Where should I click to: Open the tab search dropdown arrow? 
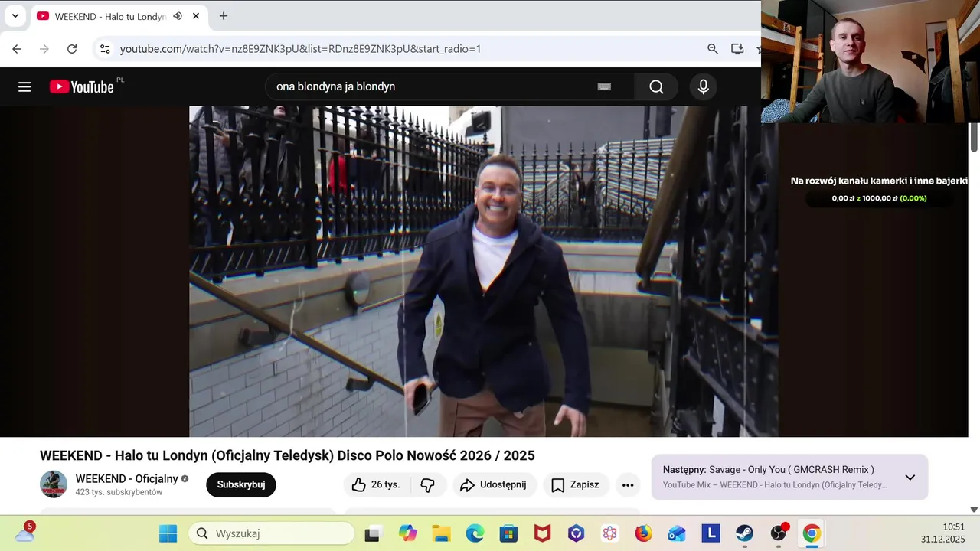15,15
